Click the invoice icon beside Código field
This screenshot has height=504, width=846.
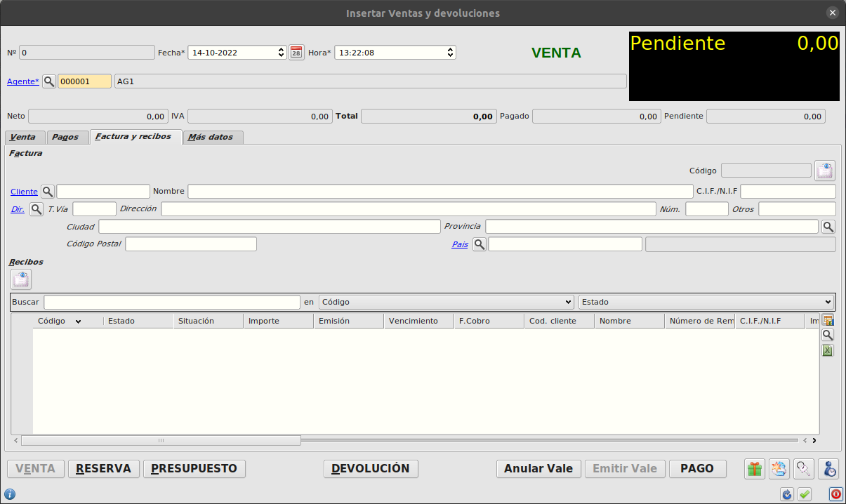pos(826,170)
